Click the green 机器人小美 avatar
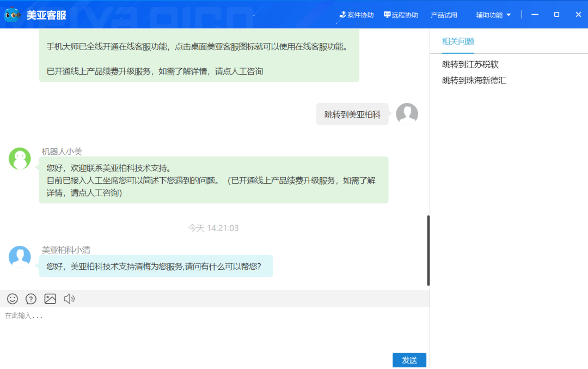This screenshot has width=588, height=369. pos(20,159)
